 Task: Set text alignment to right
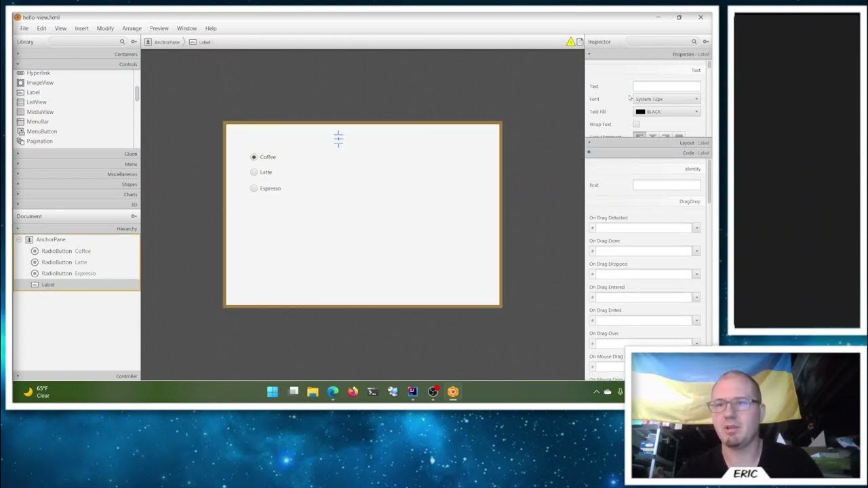pyautogui.click(x=666, y=136)
